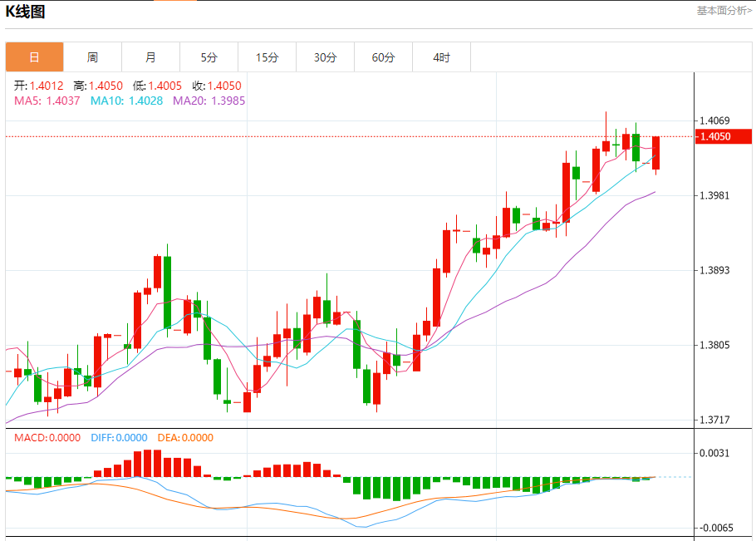Select the 日 daily chart tab

pyautogui.click(x=34, y=57)
